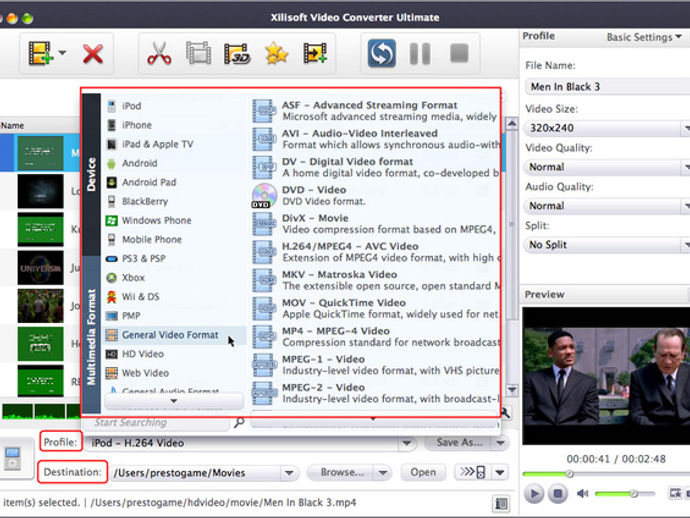690x518 pixels.
Task: Select the iPhone device category
Action: pyautogui.click(x=174, y=125)
